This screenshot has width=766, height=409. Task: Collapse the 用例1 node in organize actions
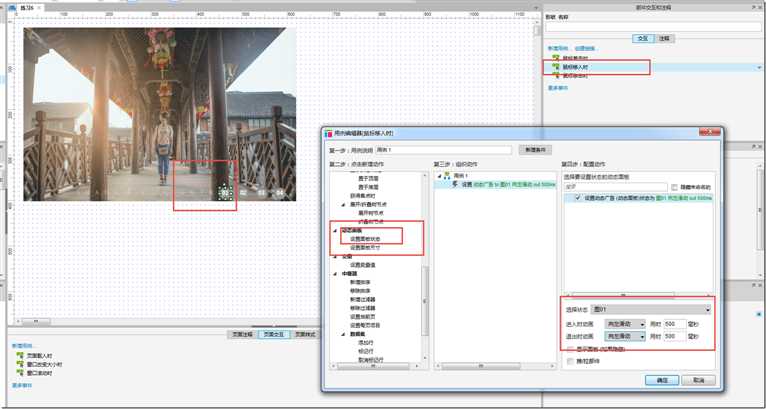point(439,175)
